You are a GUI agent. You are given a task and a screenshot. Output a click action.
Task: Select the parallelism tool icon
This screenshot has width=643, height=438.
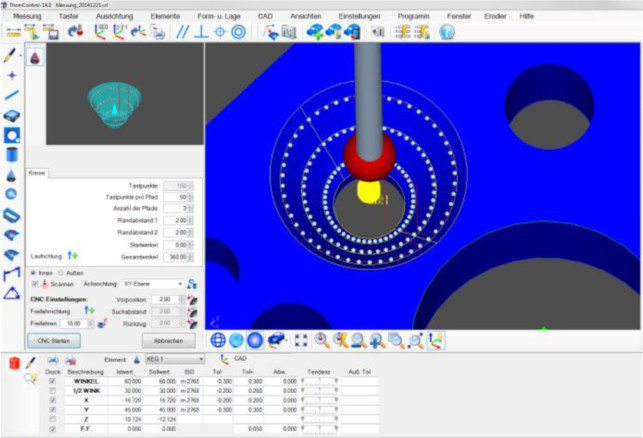coord(184,32)
